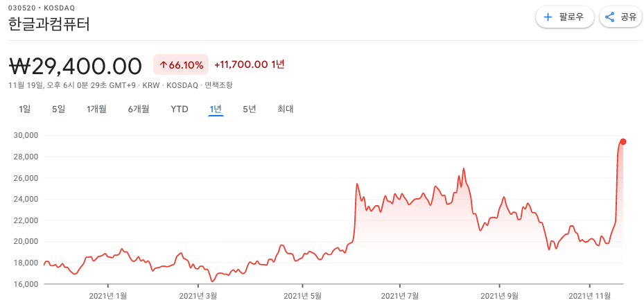The width and height of the screenshot is (644, 307).
Task: Click the 한글과컴퓨터 stock title
Action: (x=49, y=24)
